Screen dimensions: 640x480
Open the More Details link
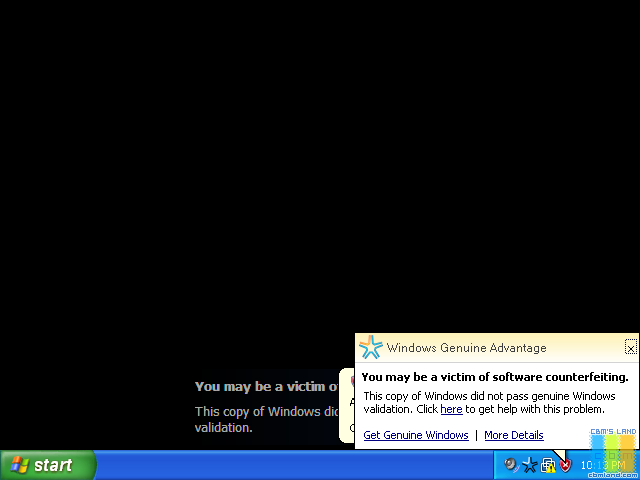(514, 435)
